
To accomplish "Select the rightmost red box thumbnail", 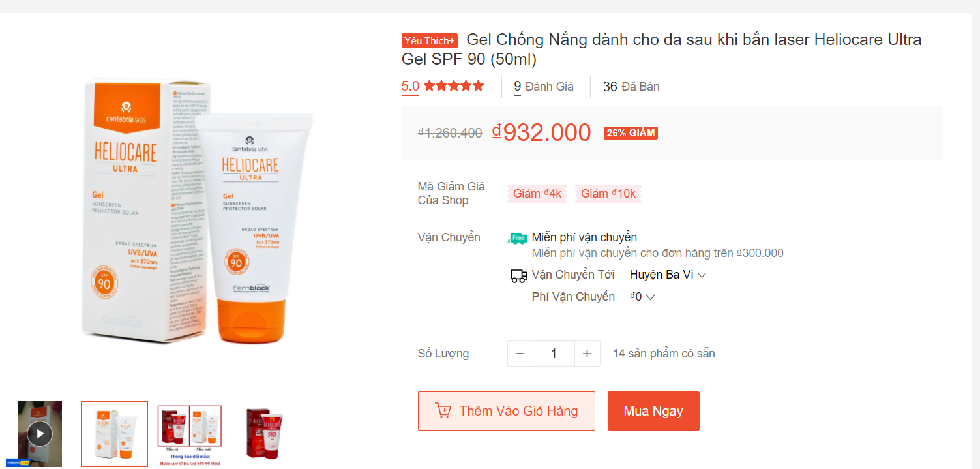I will tap(264, 433).
